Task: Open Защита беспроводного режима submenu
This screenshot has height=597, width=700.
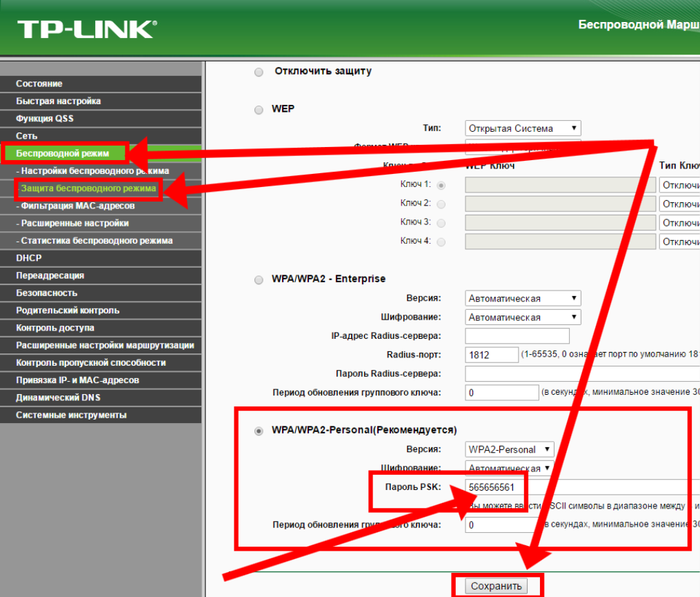Action: point(88,188)
